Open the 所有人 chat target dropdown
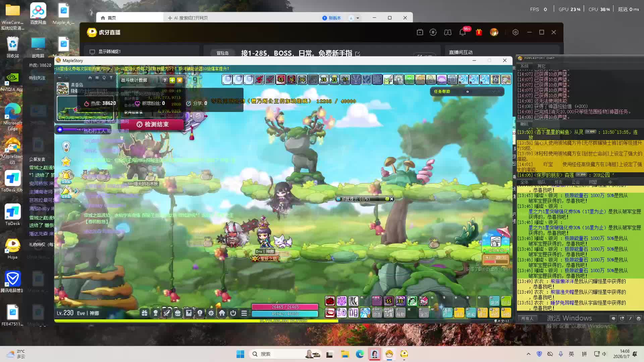Viewport: 644px width, 362px height. (x=527, y=318)
